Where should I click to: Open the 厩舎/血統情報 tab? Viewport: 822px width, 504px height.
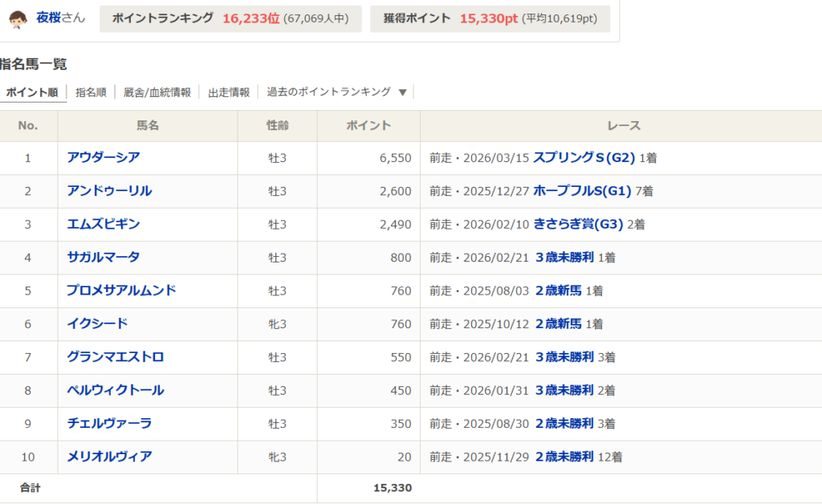point(157,92)
